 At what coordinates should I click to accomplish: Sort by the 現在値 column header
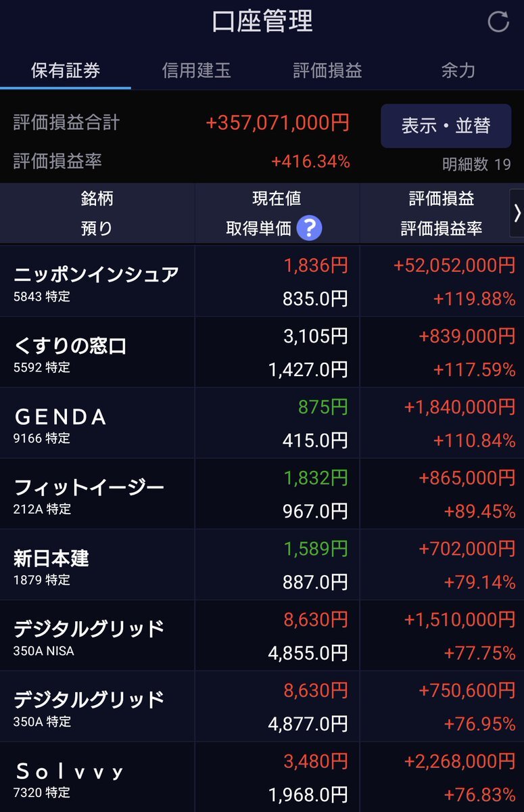[x=277, y=198]
